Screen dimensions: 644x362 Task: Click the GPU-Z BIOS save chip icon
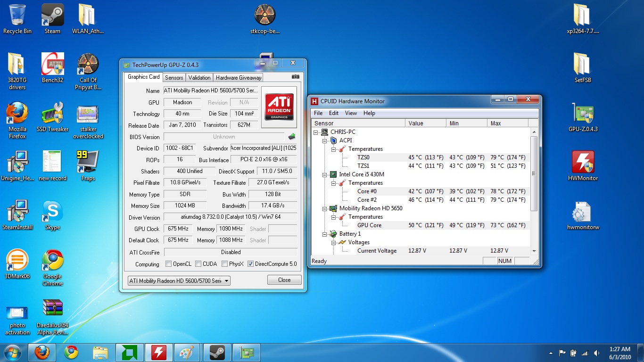pos(292,137)
